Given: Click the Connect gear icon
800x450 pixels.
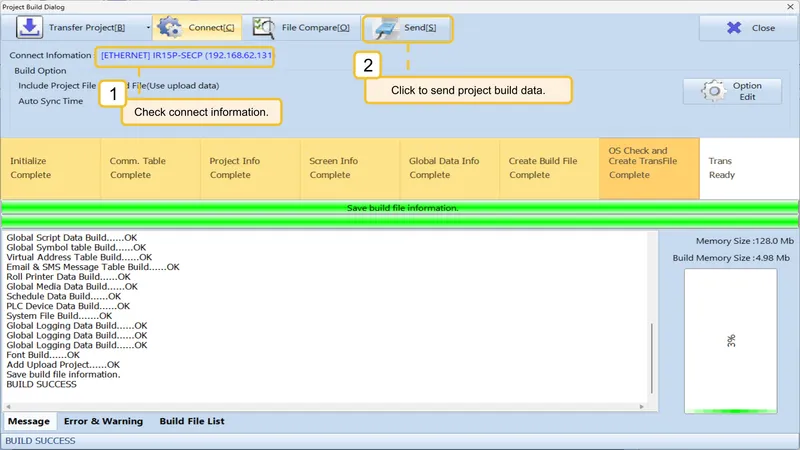Looking at the screenshot, I should pyautogui.click(x=169, y=27).
